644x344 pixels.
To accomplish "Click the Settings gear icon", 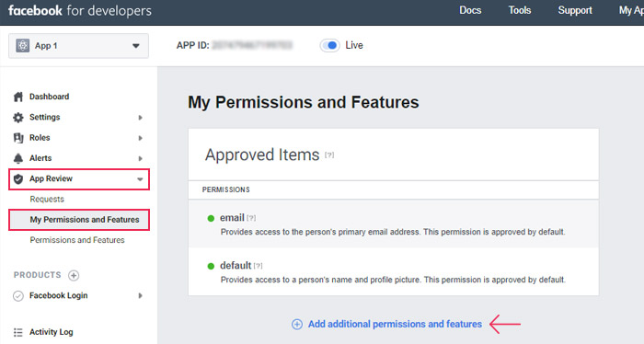I will tap(18, 118).
